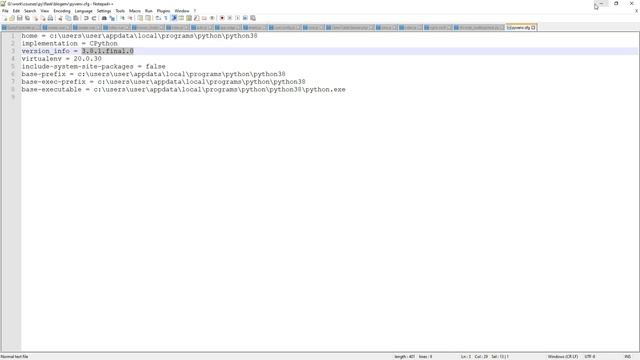Image resolution: width=640 pixels, height=360 pixels.
Task: Click the line 'virtualenv = 20.0.30'
Action: (62, 59)
